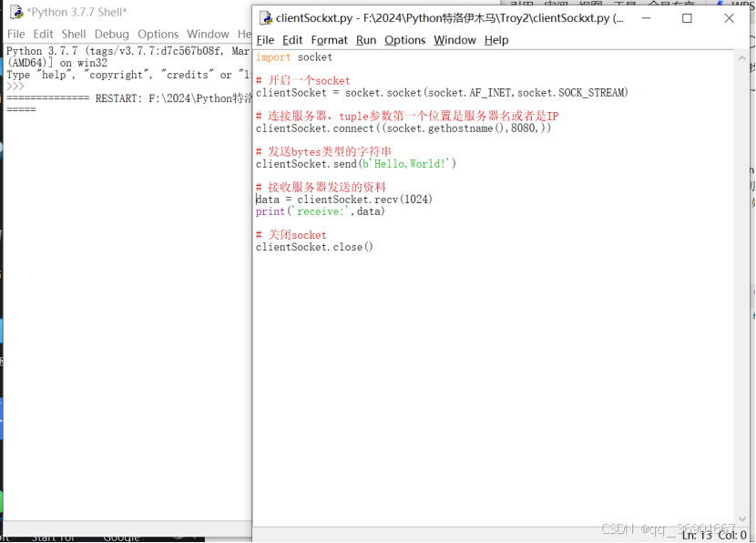The image size is (756, 543).
Task: Open the Window menu in the editor
Action: [455, 39]
